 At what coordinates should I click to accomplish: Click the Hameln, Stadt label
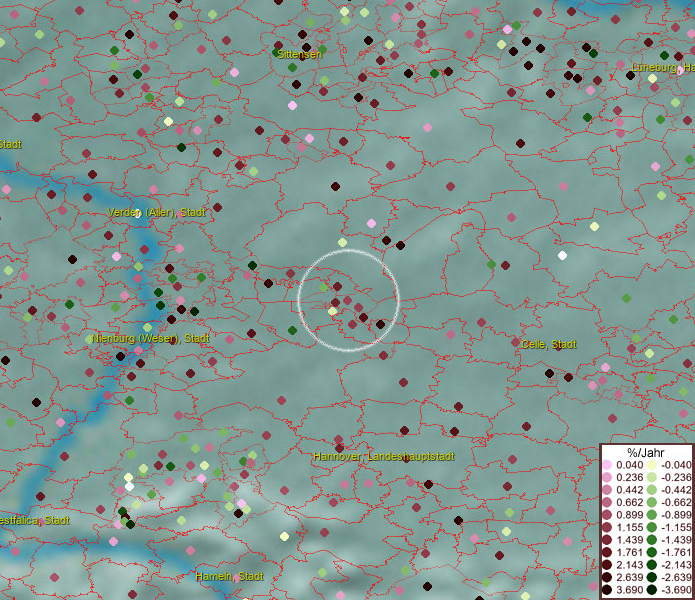coord(228,576)
